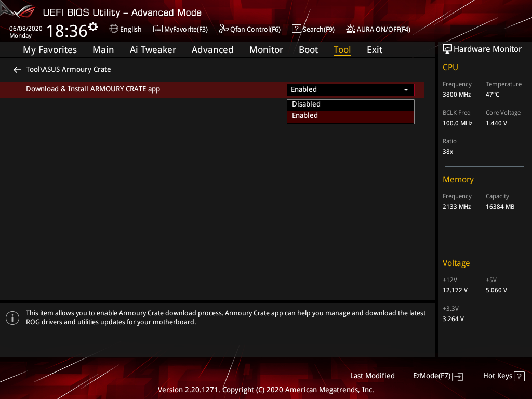Choose Disabled from the dropdown list
This screenshot has width=532, height=399.
coord(351,104)
